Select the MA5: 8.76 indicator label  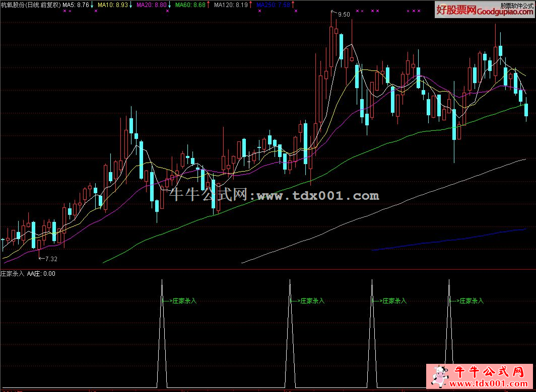76,5
